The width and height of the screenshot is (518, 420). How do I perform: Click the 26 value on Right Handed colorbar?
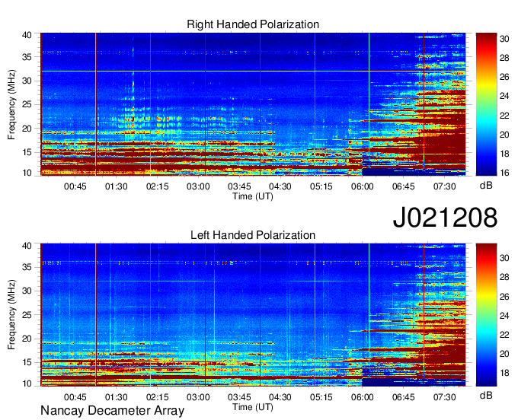pyautogui.click(x=504, y=77)
